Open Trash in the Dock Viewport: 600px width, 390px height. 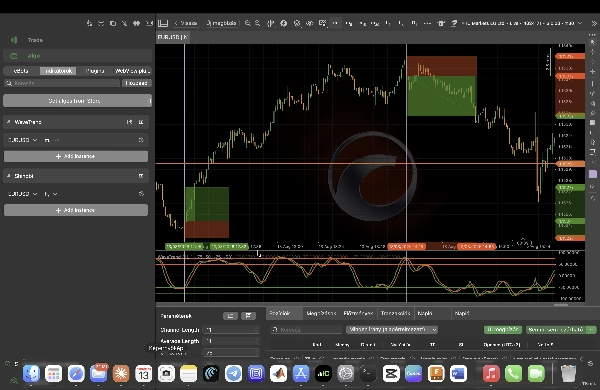pos(569,373)
